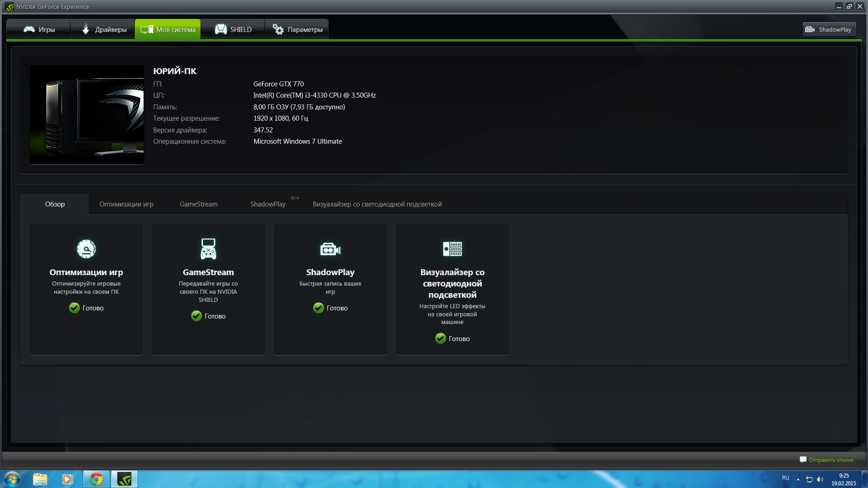Click the ЮРИЙ-ПК computer name
This screenshot has width=868, height=488.
tap(175, 71)
